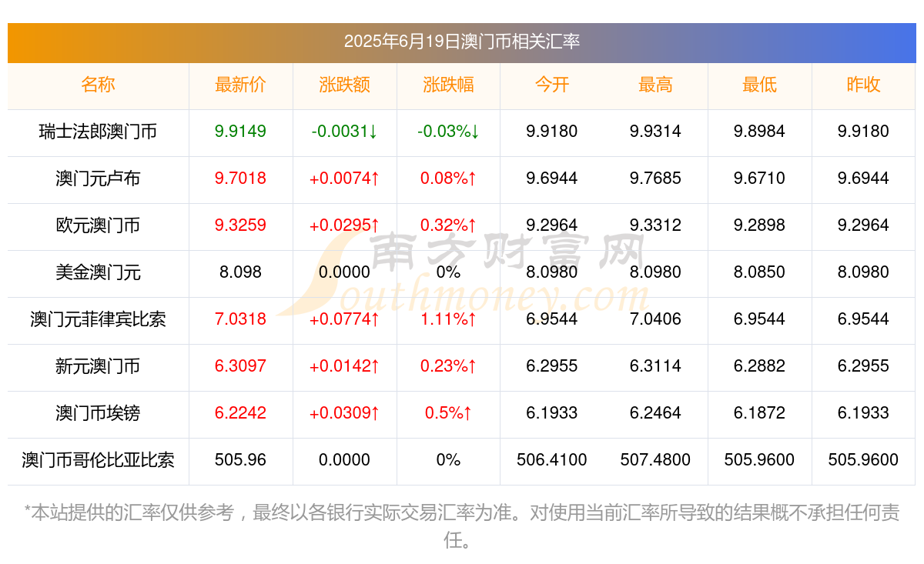Click the high value 507.4800
The height and width of the screenshot is (564, 924).
coord(655,460)
